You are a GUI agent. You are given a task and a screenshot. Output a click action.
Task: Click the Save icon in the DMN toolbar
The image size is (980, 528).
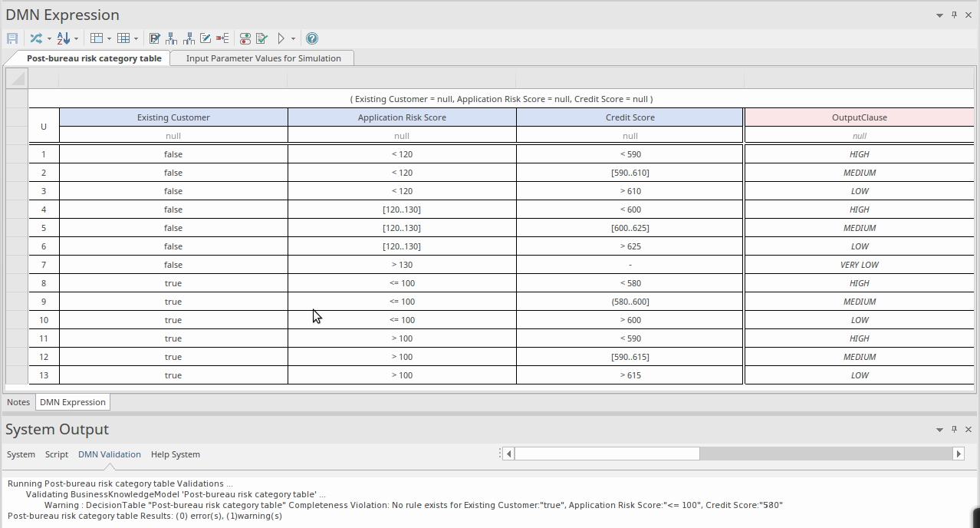click(12, 38)
